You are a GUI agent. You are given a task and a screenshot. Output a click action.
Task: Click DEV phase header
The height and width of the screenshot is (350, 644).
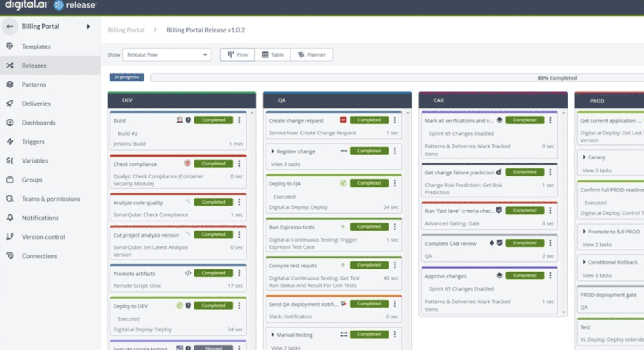point(182,100)
